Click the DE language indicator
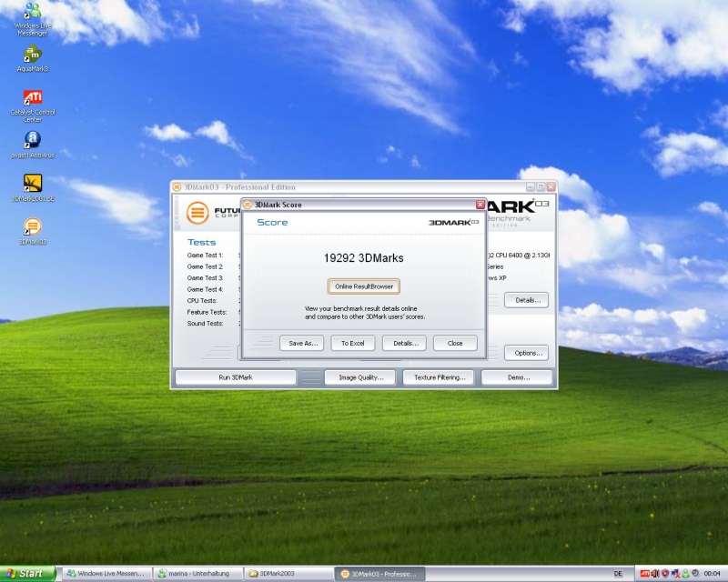The image size is (728, 582). coord(618,574)
